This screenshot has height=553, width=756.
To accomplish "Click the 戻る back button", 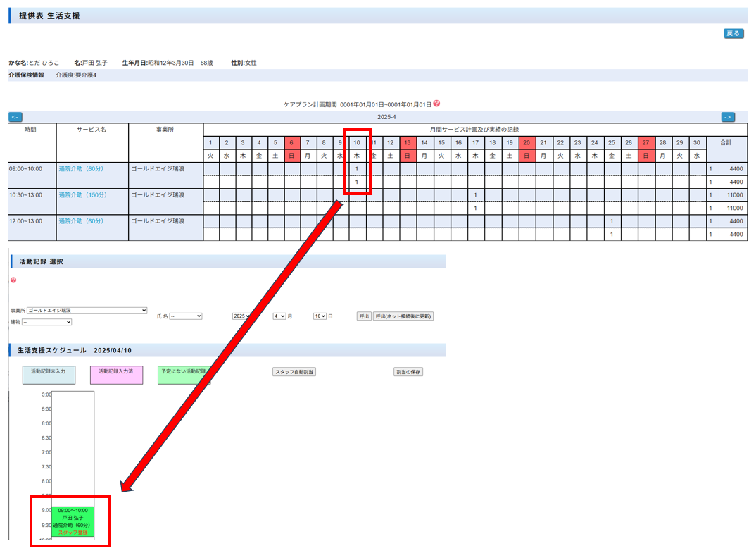I will tap(733, 33).
